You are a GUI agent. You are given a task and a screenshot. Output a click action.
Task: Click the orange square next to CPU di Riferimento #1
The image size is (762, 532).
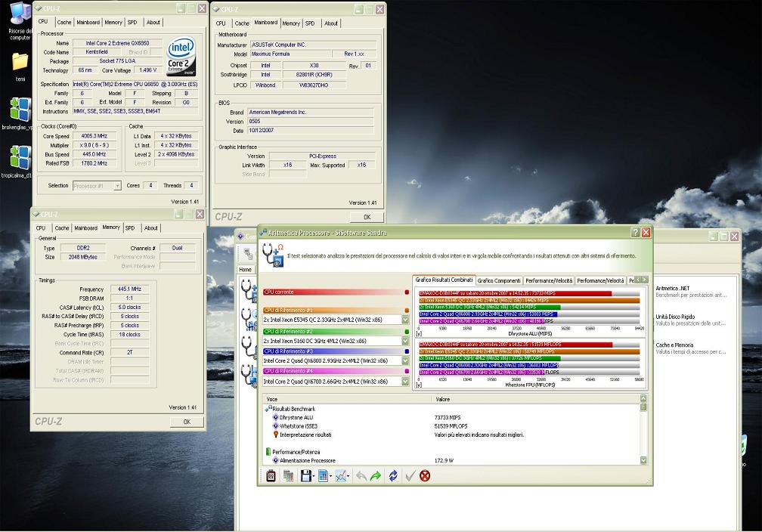[x=407, y=311]
